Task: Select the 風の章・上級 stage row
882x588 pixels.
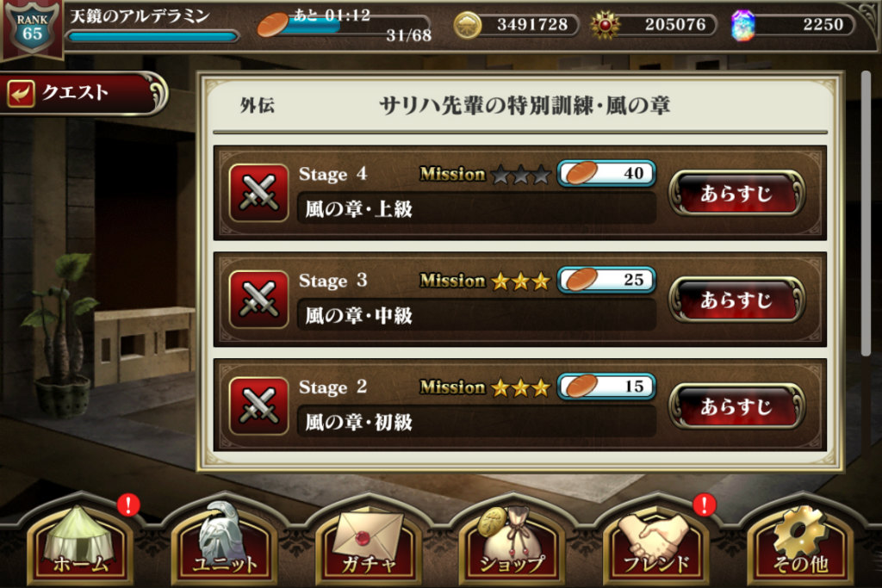Action: 519,193
